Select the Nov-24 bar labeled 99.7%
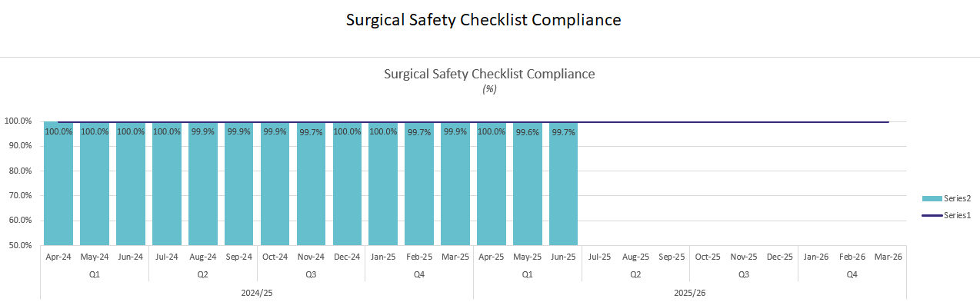The height and width of the screenshot is (302, 980). (x=312, y=184)
